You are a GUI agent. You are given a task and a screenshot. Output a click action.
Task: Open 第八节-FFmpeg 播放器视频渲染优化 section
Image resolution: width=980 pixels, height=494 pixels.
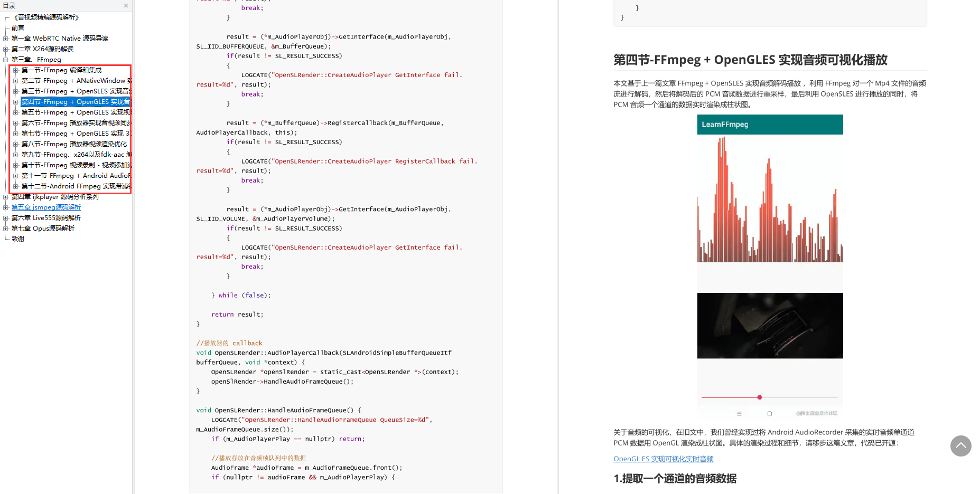pyautogui.click(x=74, y=144)
